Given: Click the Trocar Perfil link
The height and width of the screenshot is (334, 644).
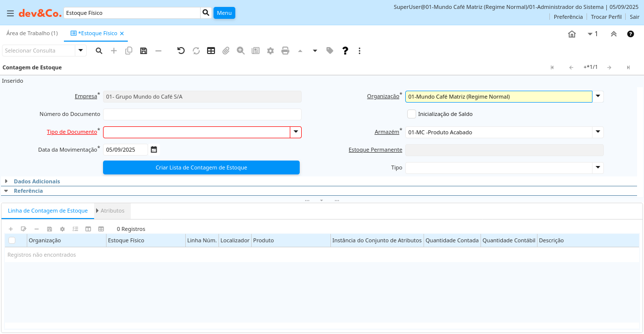Looking at the screenshot, I should click(606, 17).
